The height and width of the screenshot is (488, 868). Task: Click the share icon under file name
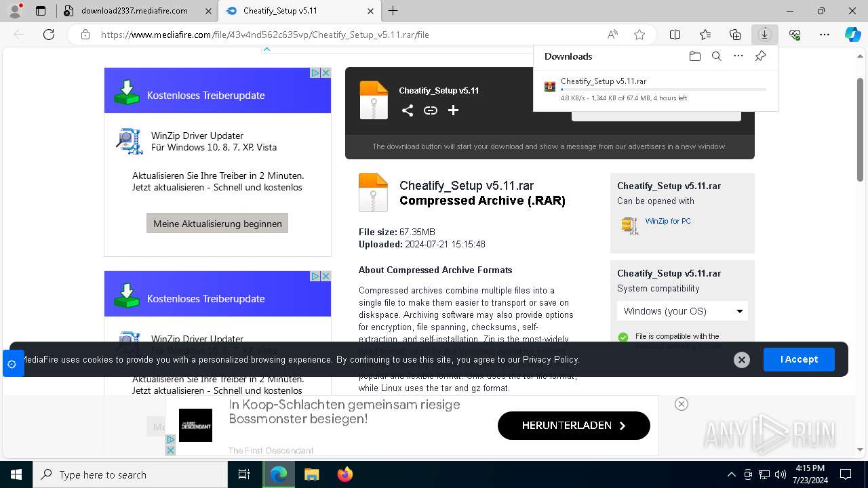pyautogui.click(x=408, y=110)
